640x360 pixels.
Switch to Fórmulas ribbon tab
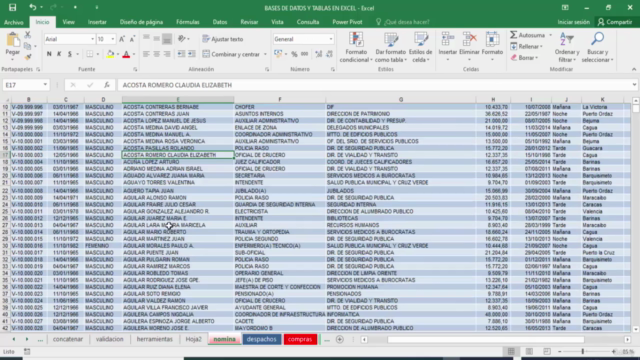(188, 22)
